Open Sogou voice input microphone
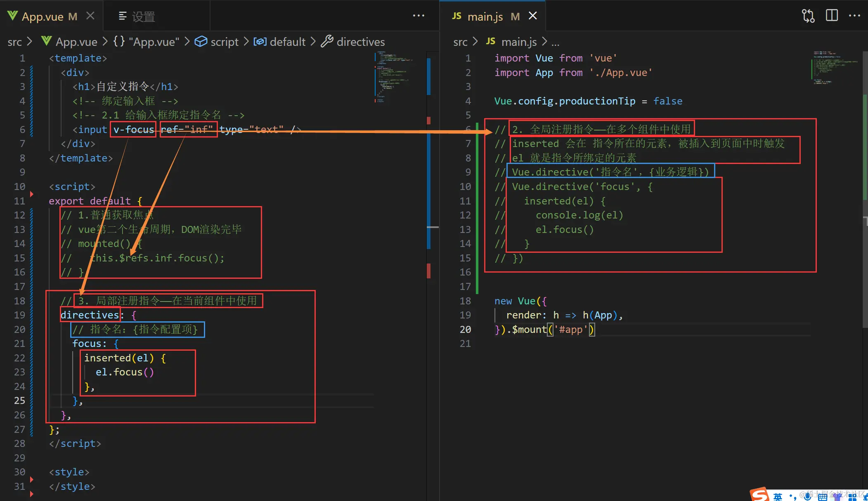Viewport: 868px width, 501px height. point(808,496)
